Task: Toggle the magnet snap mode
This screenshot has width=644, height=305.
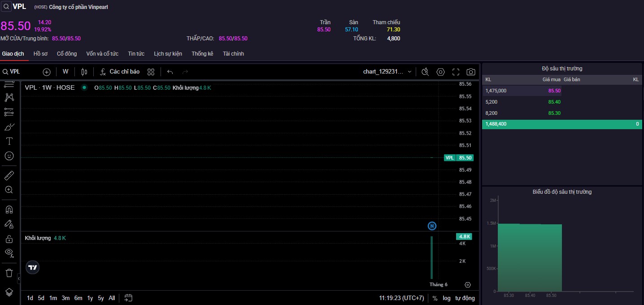Action: pyautogui.click(x=9, y=209)
